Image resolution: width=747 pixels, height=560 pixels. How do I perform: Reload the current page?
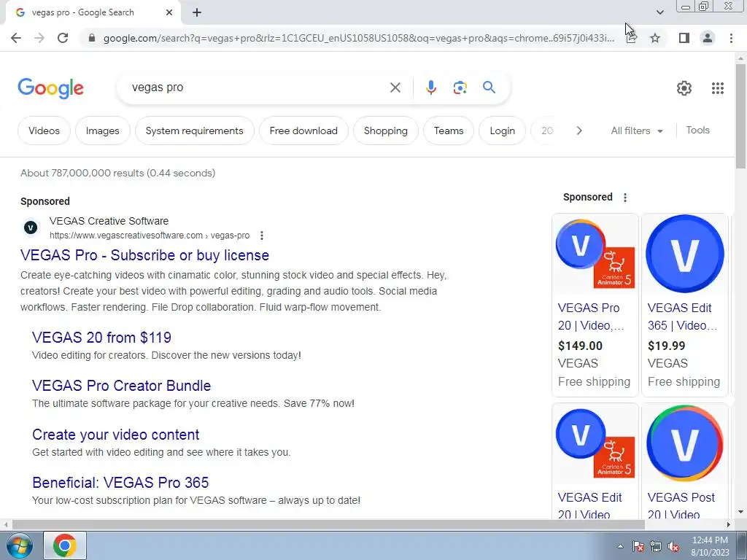[x=63, y=38]
